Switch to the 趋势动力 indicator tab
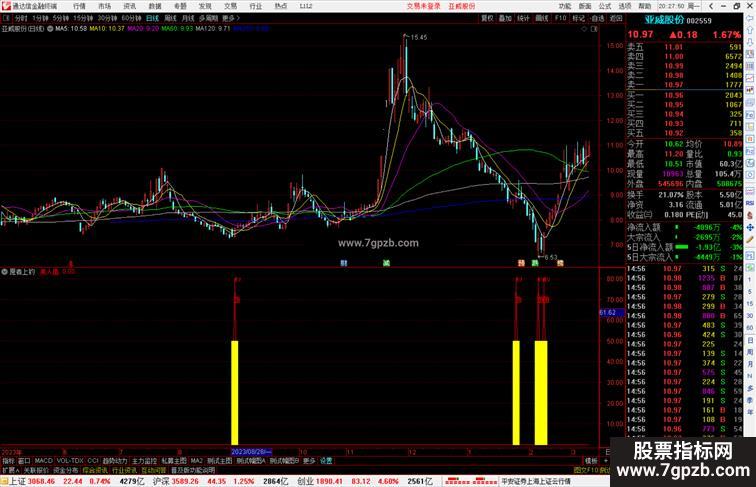 tap(115, 461)
